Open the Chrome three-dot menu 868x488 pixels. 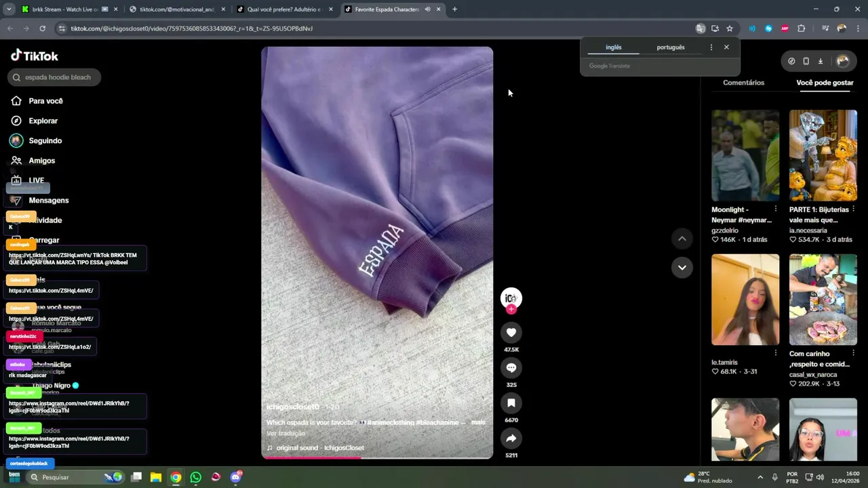[858, 28]
